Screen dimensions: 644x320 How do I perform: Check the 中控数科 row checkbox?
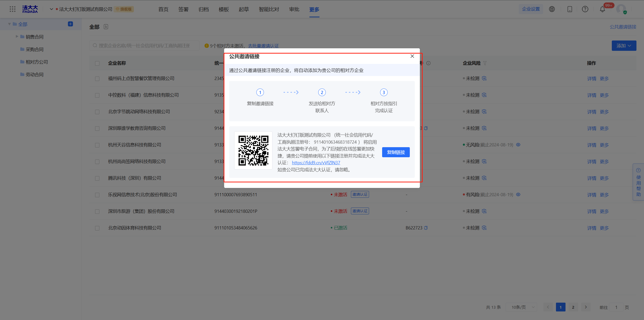[97, 95]
